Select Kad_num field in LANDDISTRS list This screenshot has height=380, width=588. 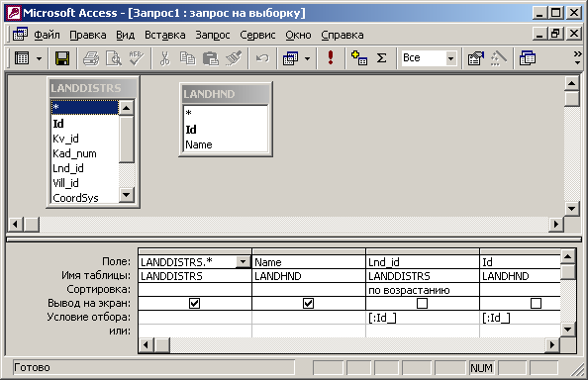(x=74, y=153)
